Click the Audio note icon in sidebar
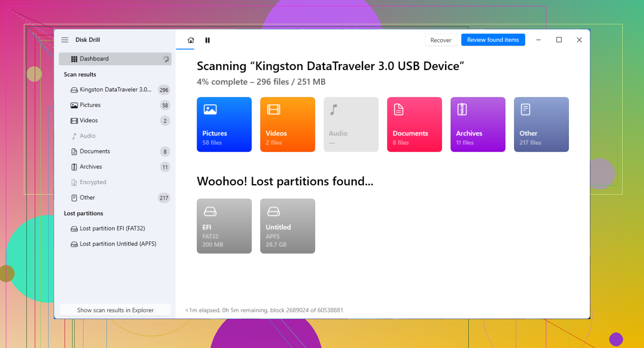Viewport: 644px width, 348px height. click(74, 136)
